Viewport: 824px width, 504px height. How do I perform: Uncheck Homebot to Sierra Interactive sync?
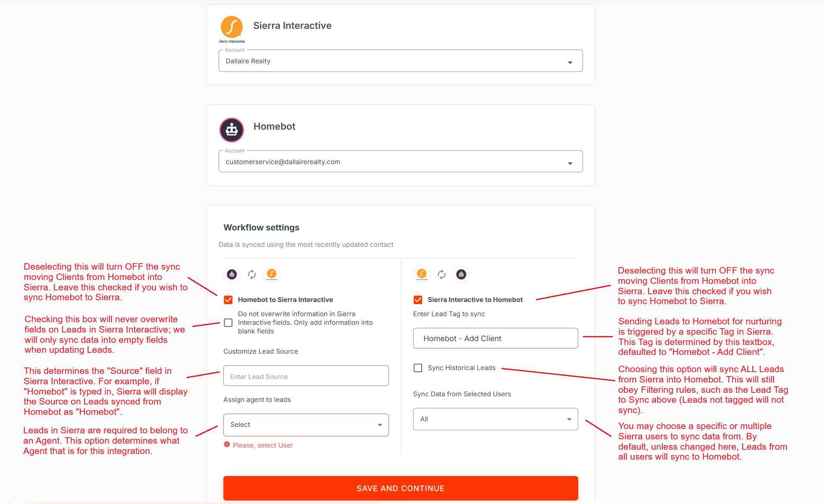tap(229, 300)
